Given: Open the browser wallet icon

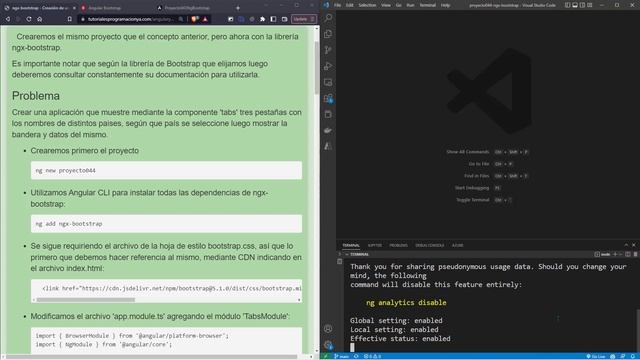Looking at the screenshot, I should (284, 19).
